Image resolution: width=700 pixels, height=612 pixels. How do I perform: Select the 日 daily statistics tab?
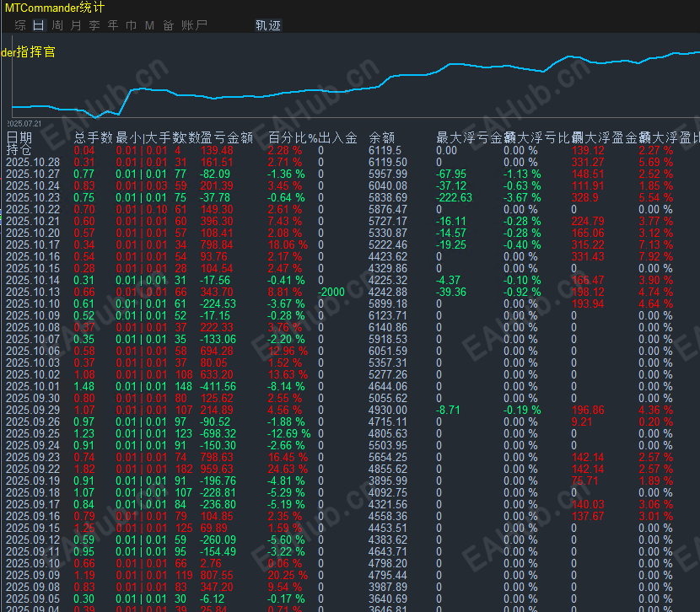tap(39, 25)
